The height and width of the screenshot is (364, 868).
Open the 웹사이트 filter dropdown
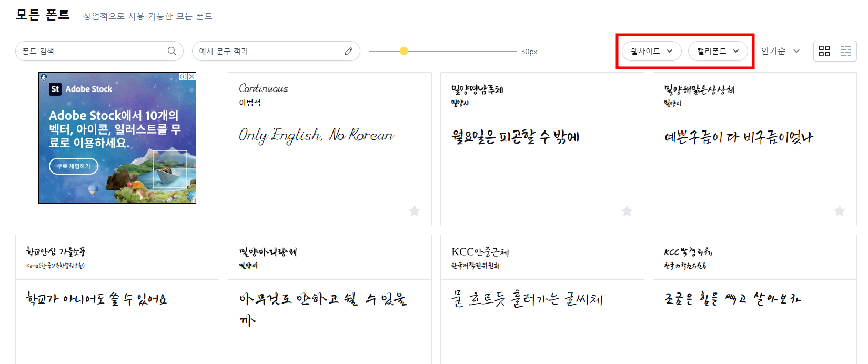click(x=652, y=51)
